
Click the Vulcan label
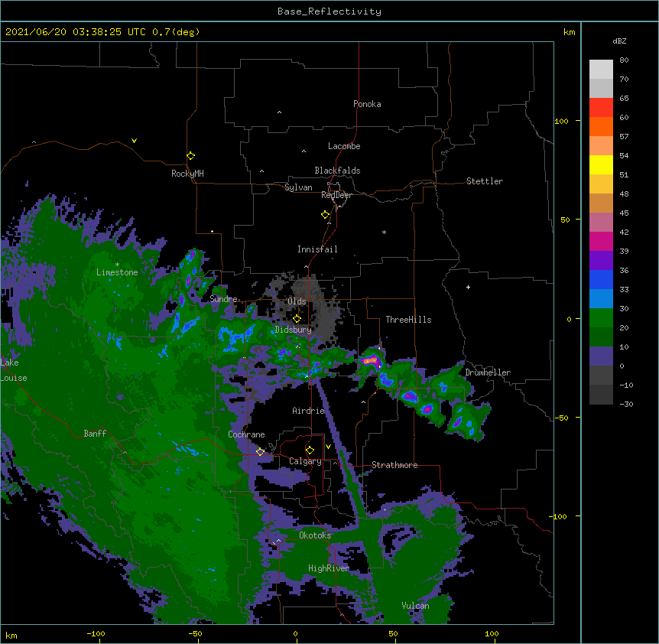(415, 606)
